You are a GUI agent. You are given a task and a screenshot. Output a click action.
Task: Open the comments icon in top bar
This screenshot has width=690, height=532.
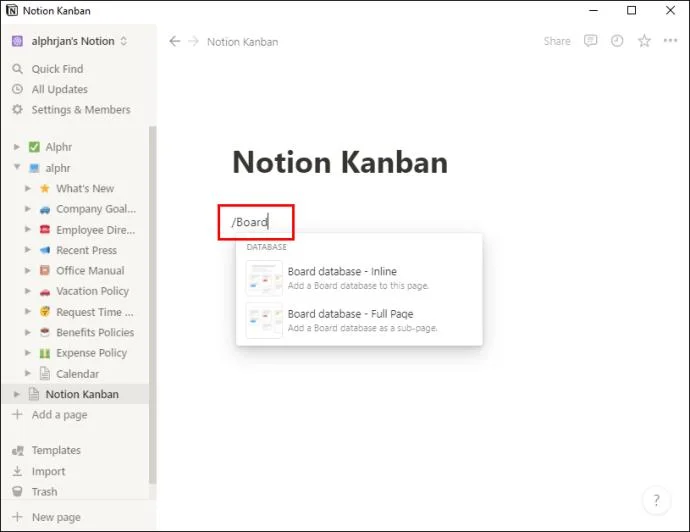click(x=590, y=41)
